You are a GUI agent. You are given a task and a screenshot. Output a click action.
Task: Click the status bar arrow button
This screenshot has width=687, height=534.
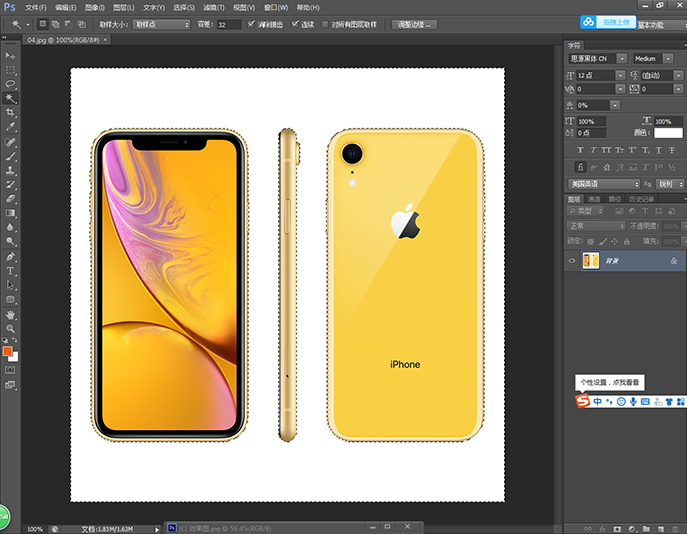tap(157, 529)
